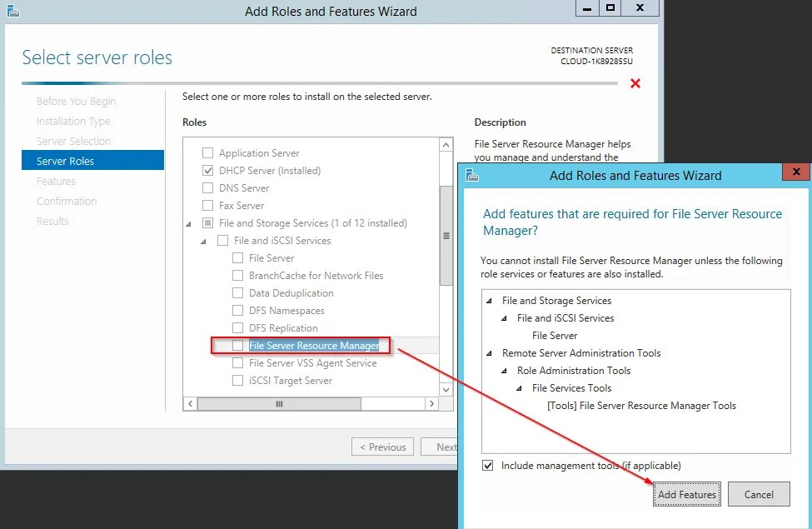Collapse Remote Server Administration Tools node
812x529 pixels.
489,353
